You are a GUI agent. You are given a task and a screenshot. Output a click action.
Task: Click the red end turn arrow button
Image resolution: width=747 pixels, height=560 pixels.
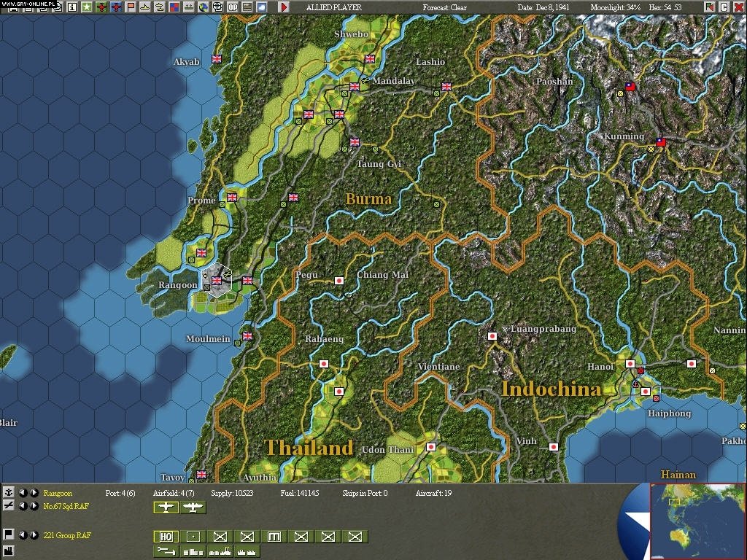283,7
